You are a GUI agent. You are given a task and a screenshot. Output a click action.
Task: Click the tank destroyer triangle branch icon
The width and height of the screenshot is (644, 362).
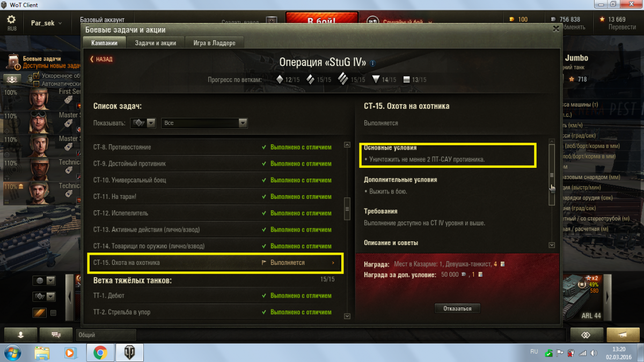pyautogui.click(x=376, y=79)
